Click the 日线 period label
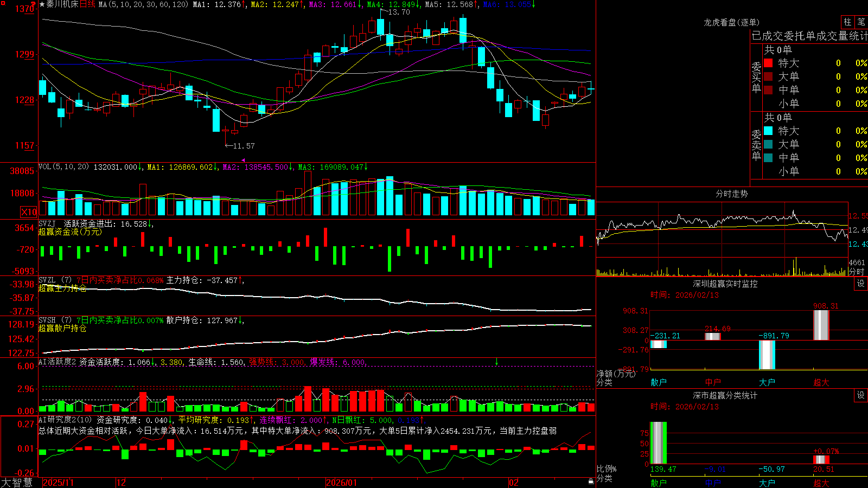This screenshot has width=868, height=488. (88, 4)
